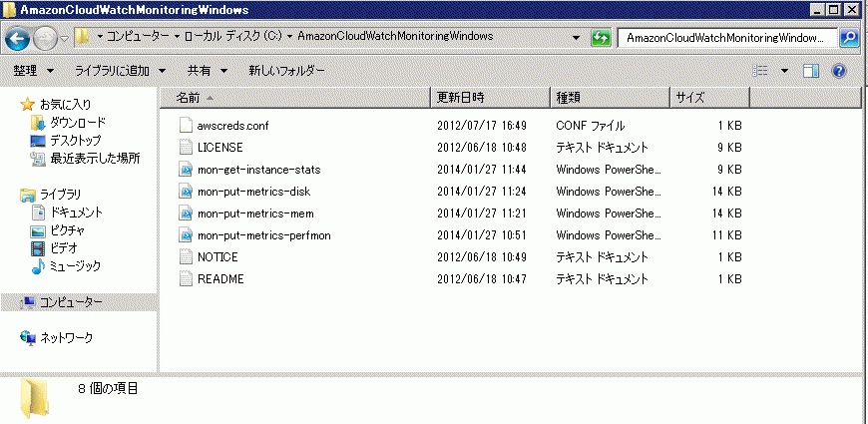The image size is (868, 424).
Task: Click README file name
Action: [x=220, y=279]
